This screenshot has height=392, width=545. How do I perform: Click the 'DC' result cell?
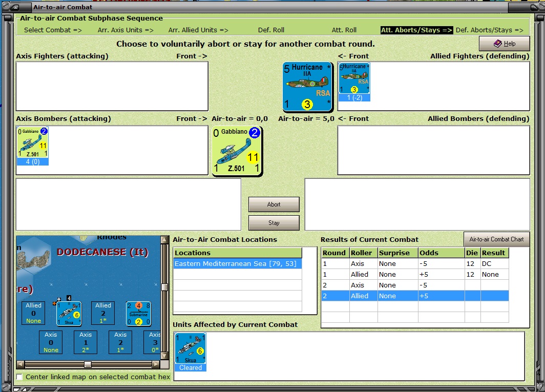point(494,263)
